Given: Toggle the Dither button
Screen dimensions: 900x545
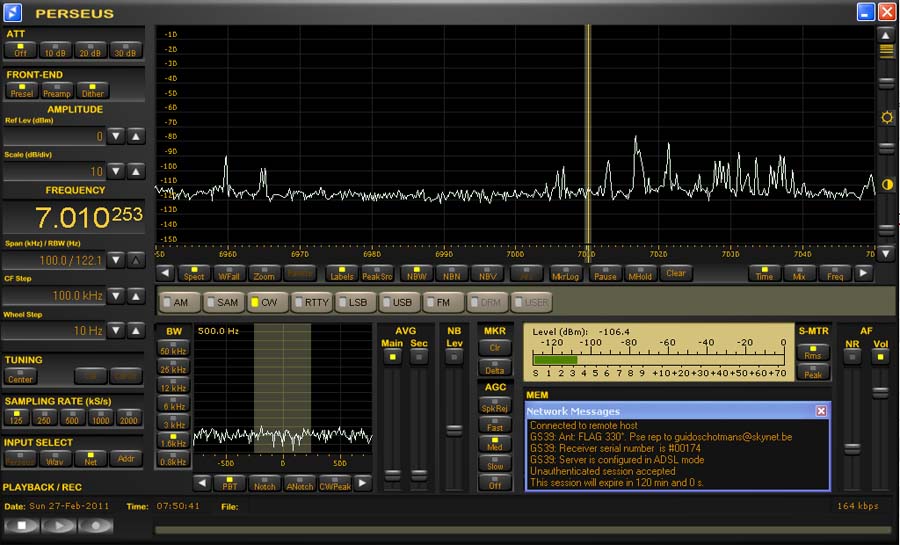Looking at the screenshot, I should click(x=92, y=91).
